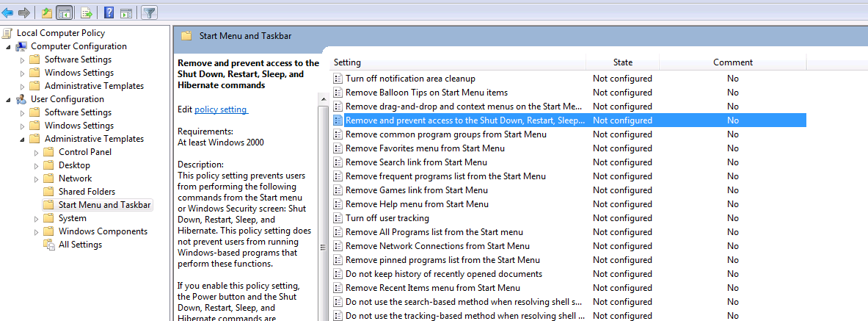
Task: Expand Administrative Templates under Computer Configuration
Action: pos(22,86)
